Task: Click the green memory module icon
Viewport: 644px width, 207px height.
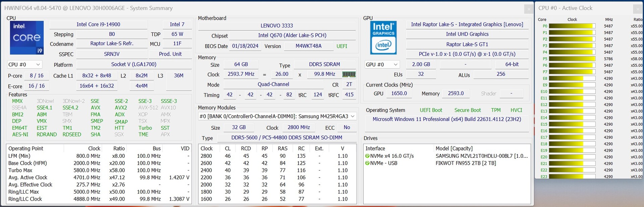Action: point(349,74)
